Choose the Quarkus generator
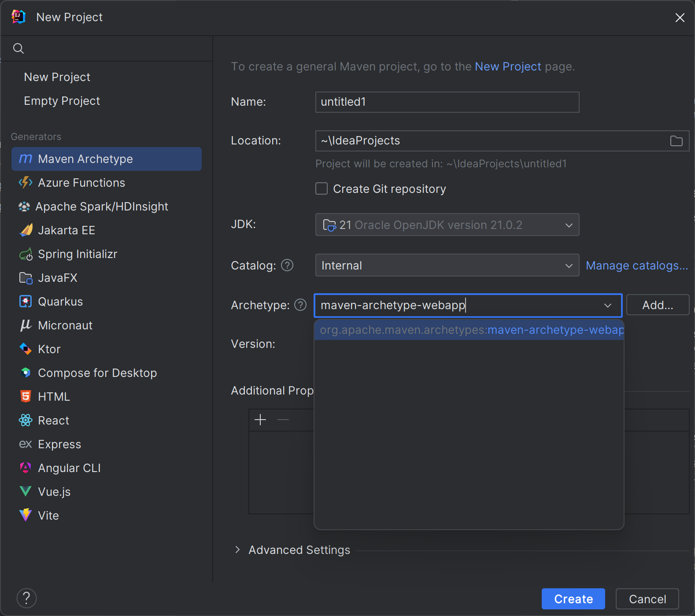Viewport: 695px width, 616px height. click(x=107, y=302)
